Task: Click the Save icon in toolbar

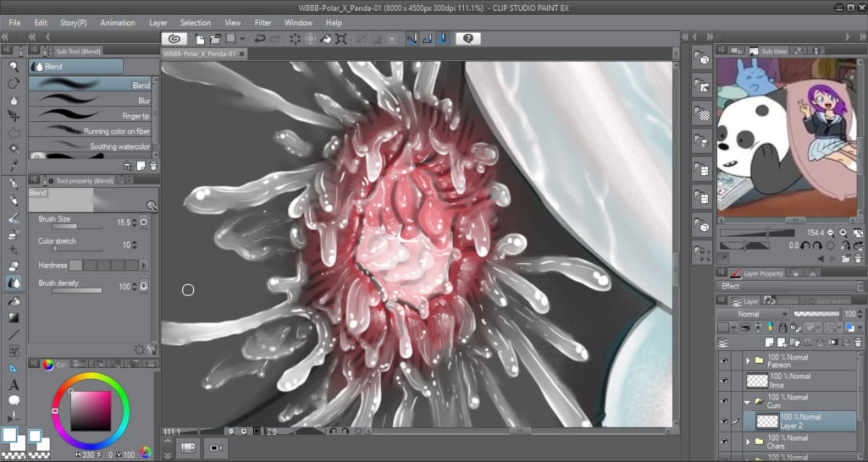Action: point(229,39)
